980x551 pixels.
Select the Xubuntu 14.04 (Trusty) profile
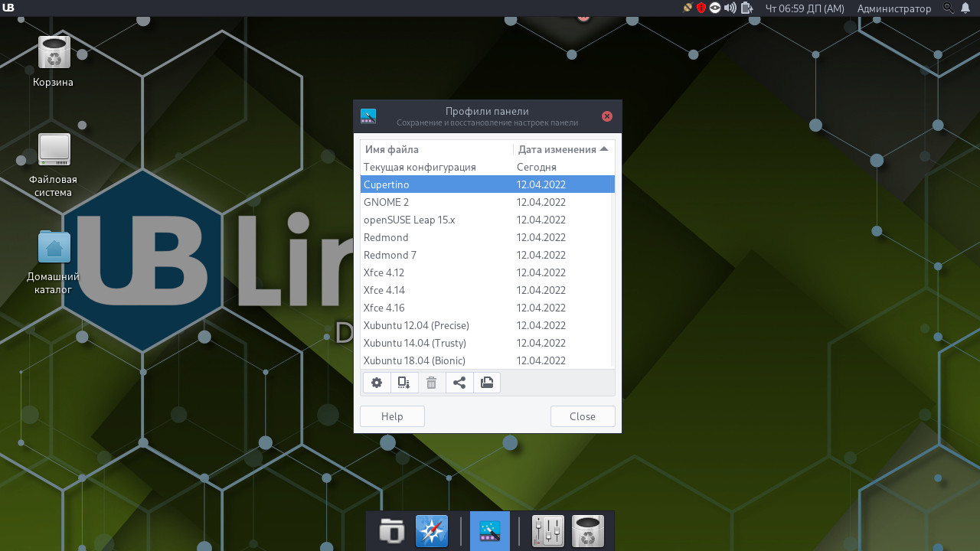[x=488, y=343]
